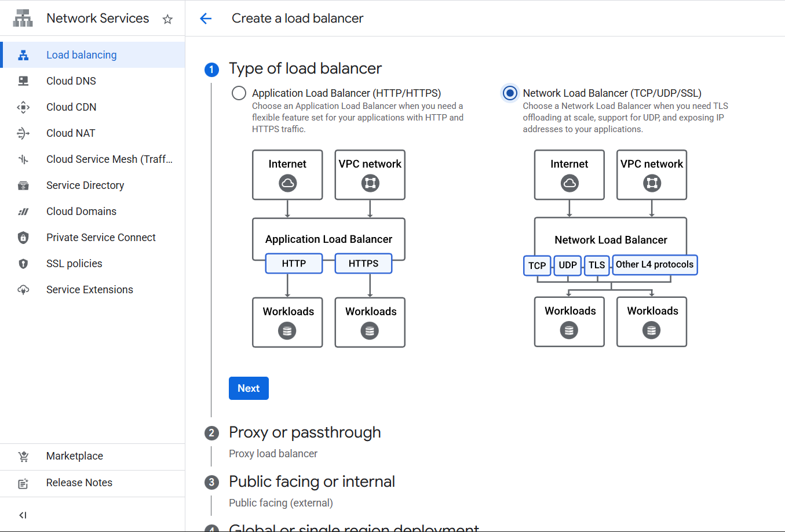
Task: Select Application Load Balancer radio button
Action: pyautogui.click(x=239, y=93)
